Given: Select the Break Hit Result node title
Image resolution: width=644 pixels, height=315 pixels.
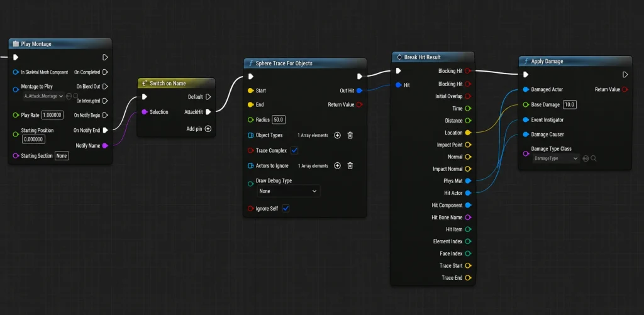Looking at the screenshot, I should point(422,57).
